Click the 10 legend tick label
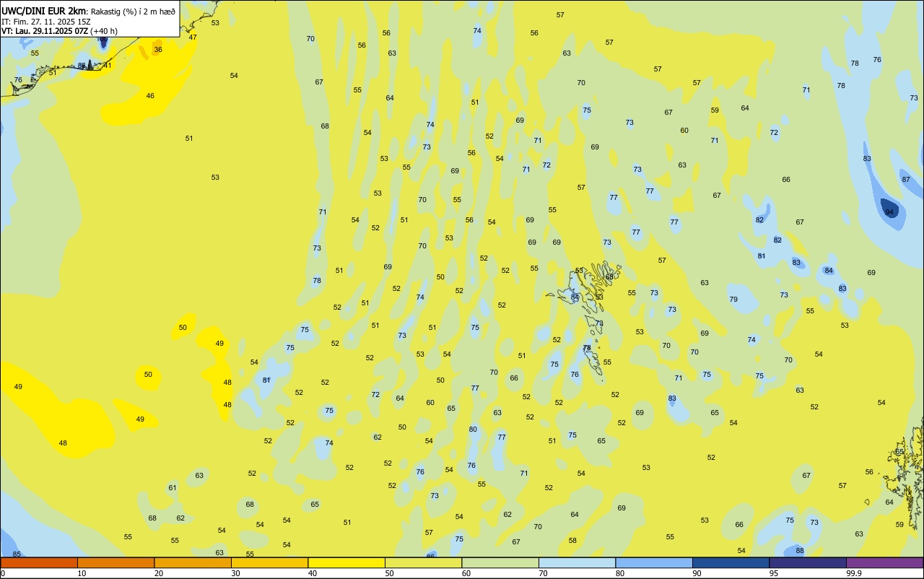This screenshot has width=924, height=579. click(82, 573)
